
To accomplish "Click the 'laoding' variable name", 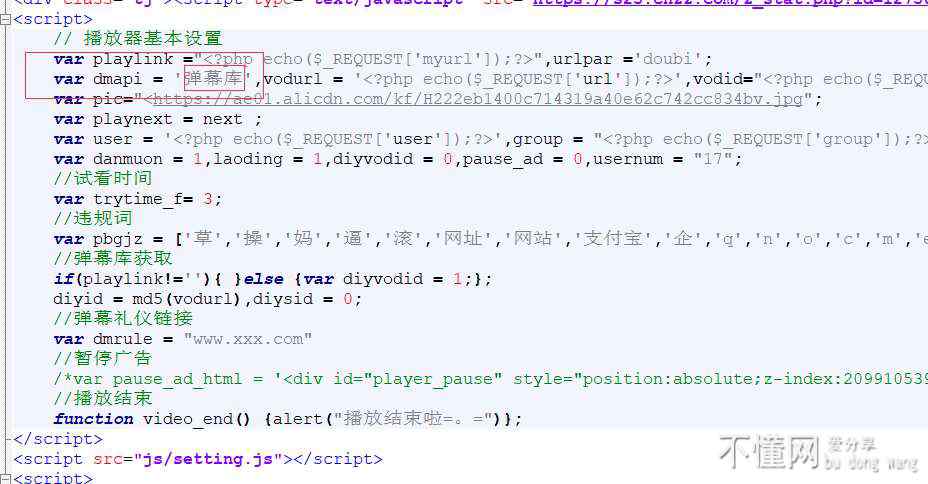I will (248, 159).
